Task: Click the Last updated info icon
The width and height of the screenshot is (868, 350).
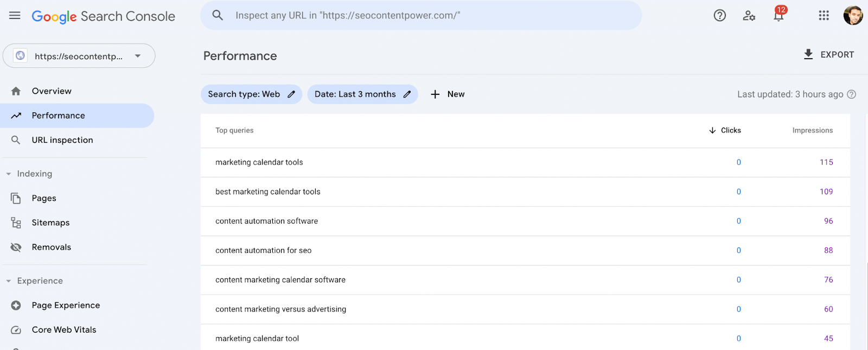Action: click(852, 94)
